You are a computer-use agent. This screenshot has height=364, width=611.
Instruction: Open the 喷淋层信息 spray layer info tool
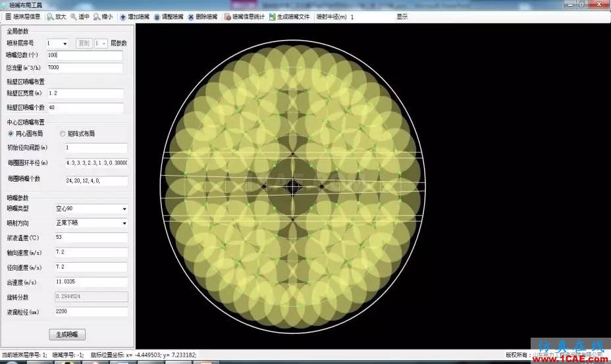point(22,16)
